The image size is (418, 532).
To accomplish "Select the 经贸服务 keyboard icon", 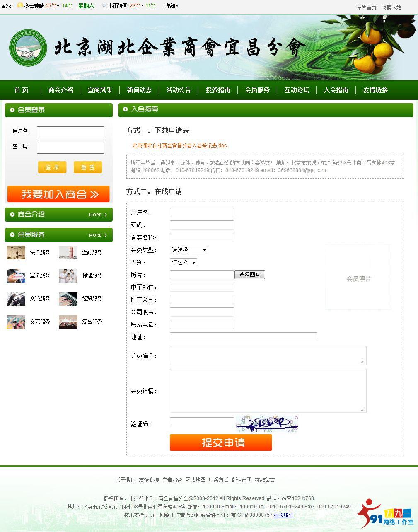I will pyautogui.click(x=68, y=299).
